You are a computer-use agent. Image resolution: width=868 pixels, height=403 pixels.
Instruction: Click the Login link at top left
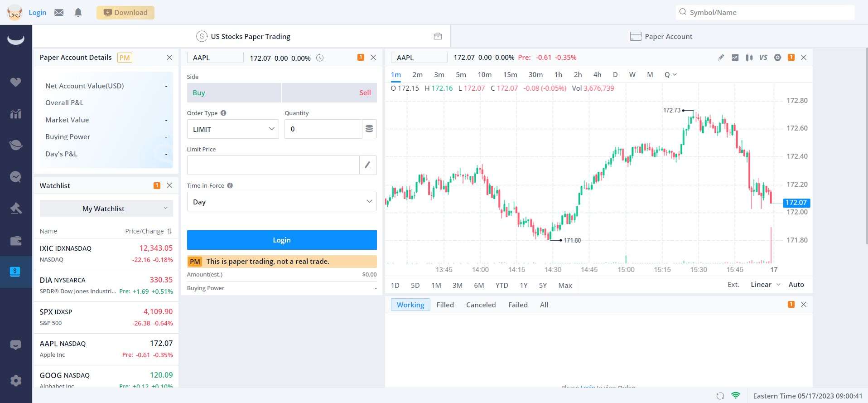[x=38, y=13]
